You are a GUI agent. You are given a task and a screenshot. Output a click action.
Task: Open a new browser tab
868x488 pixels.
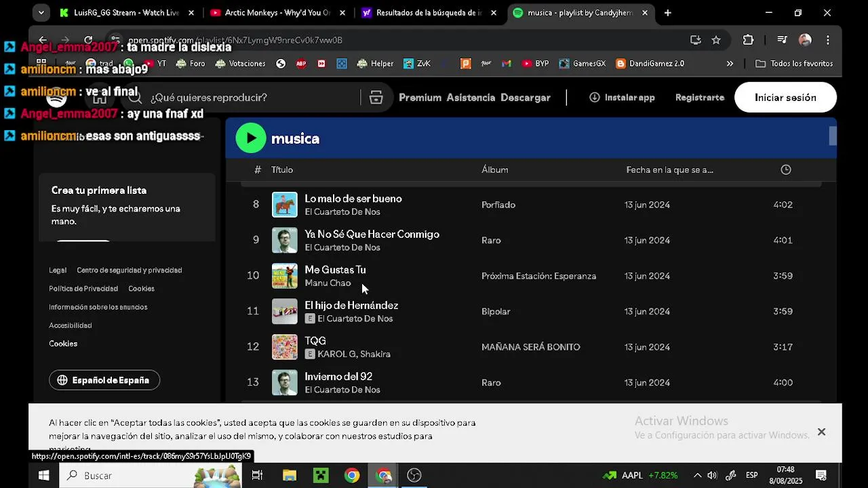click(x=668, y=13)
